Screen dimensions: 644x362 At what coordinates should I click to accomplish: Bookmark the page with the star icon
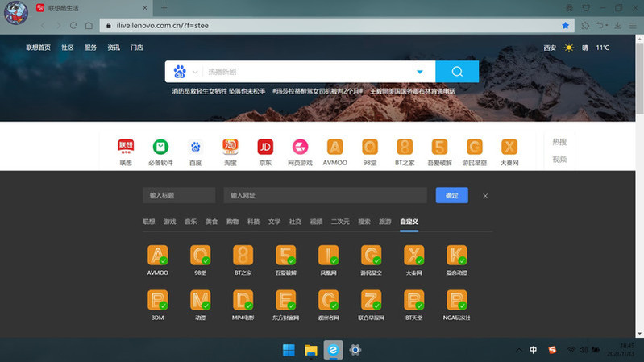[x=565, y=26]
